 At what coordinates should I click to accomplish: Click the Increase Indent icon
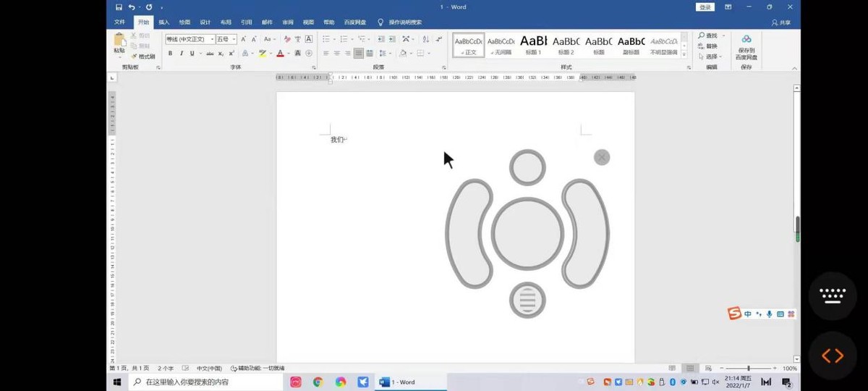click(x=392, y=39)
